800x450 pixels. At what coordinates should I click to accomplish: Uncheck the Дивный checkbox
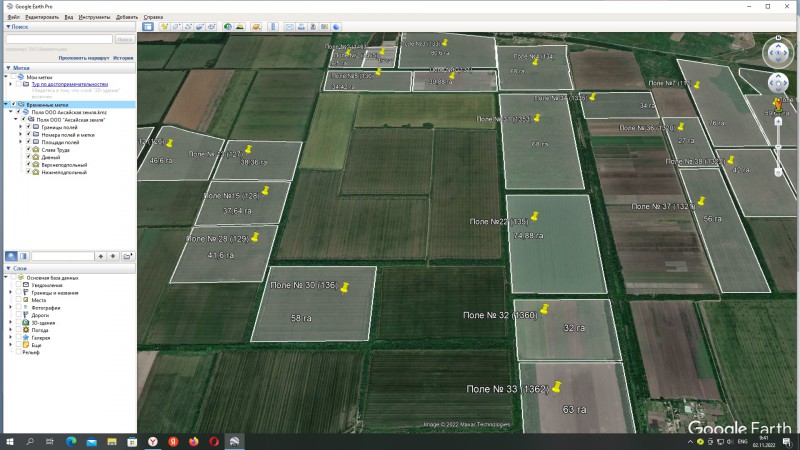[x=29, y=157]
